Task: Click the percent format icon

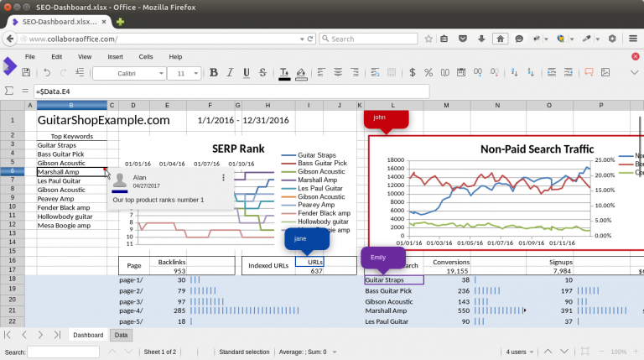Action: point(428,73)
